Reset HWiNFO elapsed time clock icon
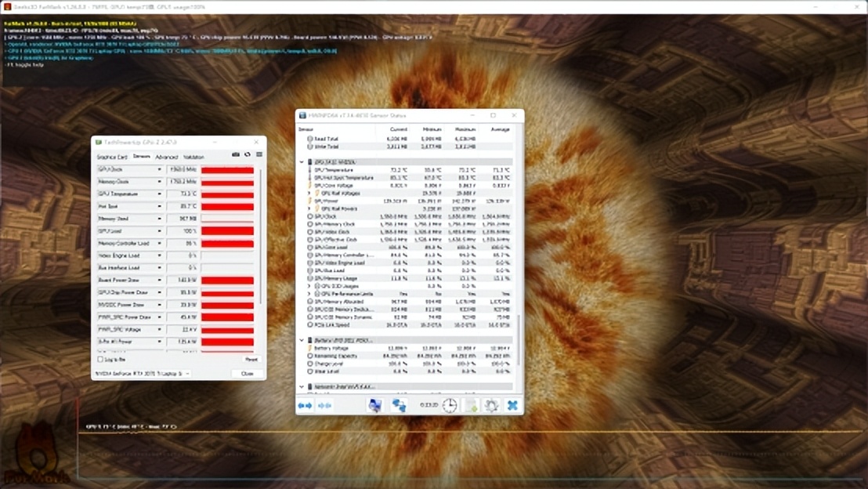 tap(450, 405)
